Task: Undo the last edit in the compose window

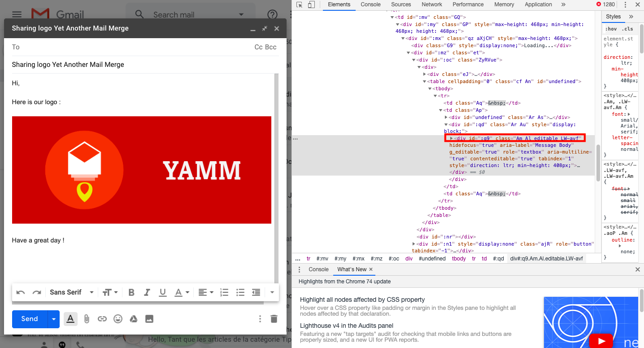Action: pos(20,292)
